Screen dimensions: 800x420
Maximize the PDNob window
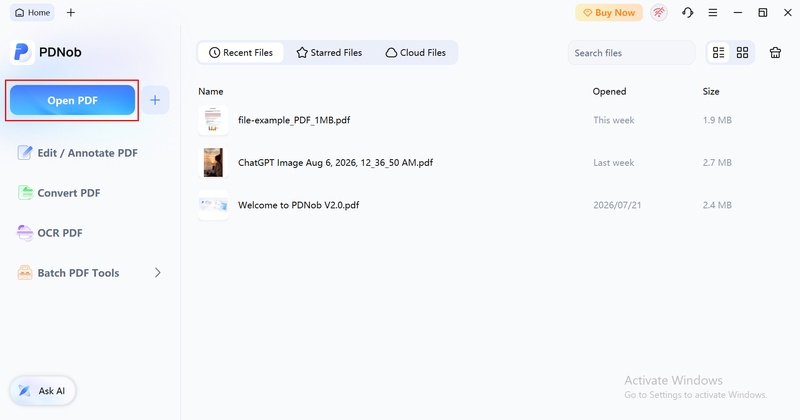(763, 13)
